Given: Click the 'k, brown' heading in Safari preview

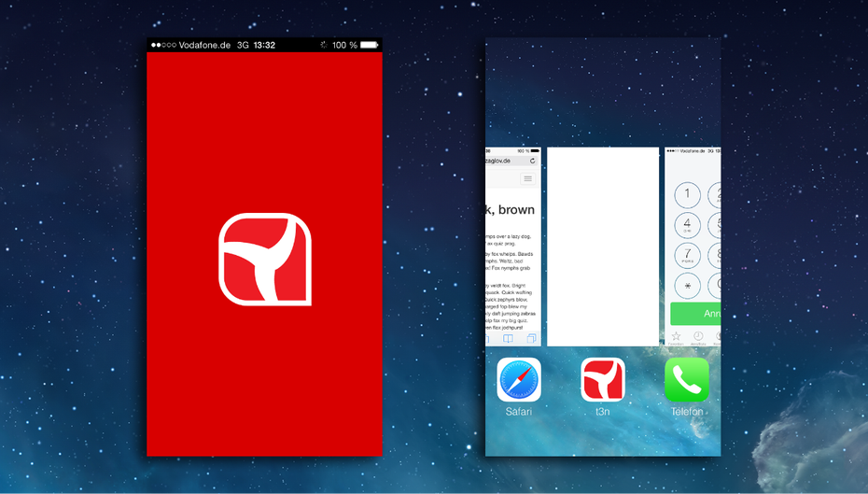Looking at the screenshot, I should (x=510, y=210).
